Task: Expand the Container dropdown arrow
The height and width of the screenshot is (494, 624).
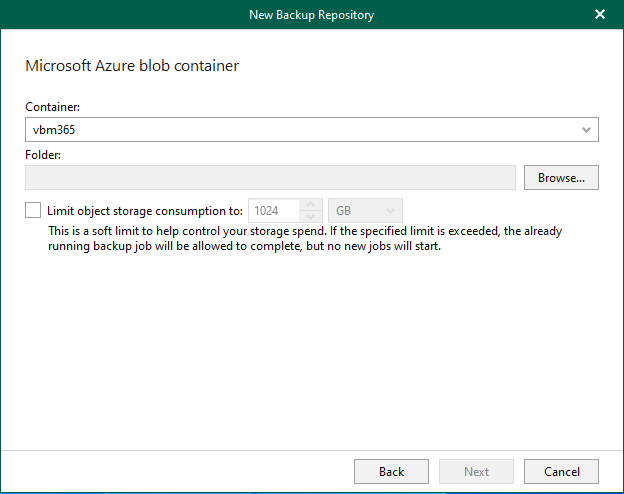Action: coord(585,130)
